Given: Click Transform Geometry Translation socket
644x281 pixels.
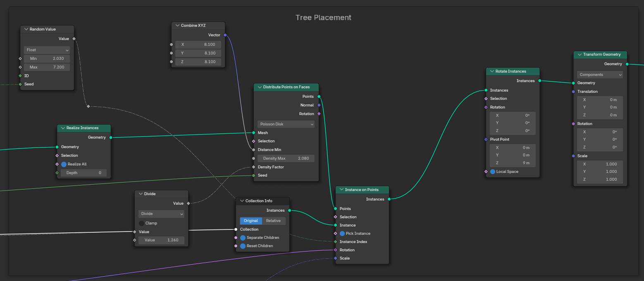Looking at the screenshot, I should pos(573,92).
